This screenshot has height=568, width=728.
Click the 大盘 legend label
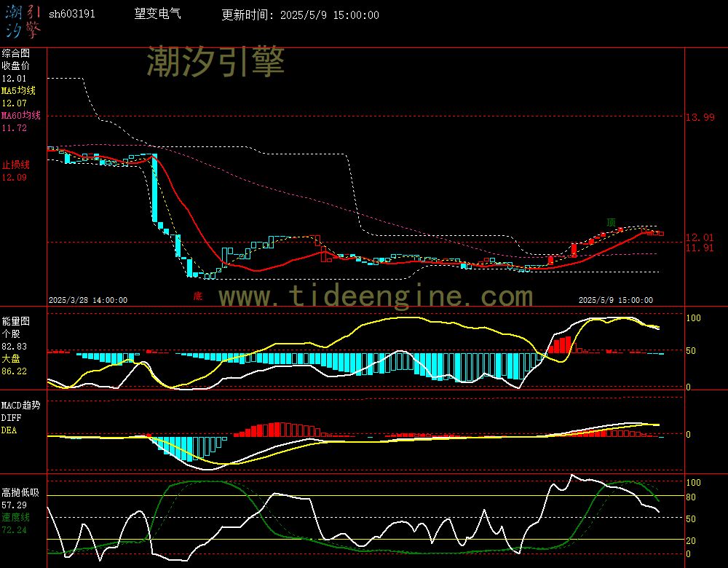click(x=11, y=358)
